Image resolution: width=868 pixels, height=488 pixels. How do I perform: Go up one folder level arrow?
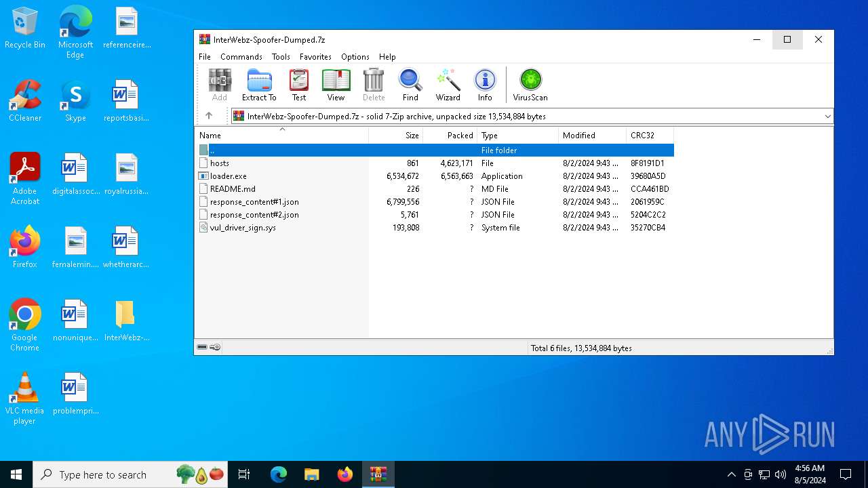pyautogui.click(x=209, y=116)
